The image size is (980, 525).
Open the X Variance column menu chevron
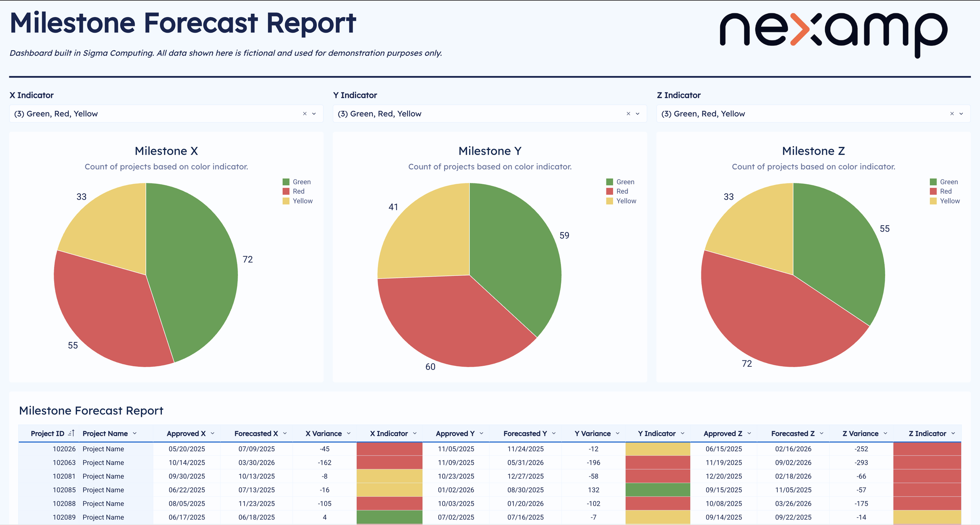pyautogui.click(x=348, y=433)
